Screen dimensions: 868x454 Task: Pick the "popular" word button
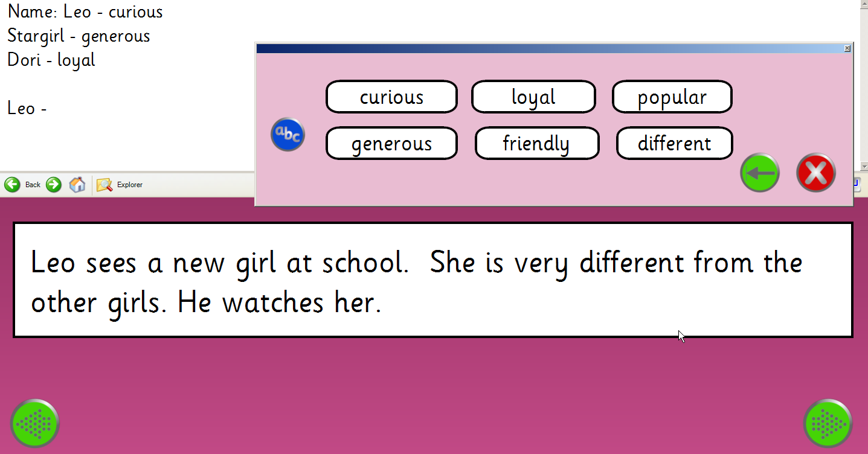click(672, 97)
